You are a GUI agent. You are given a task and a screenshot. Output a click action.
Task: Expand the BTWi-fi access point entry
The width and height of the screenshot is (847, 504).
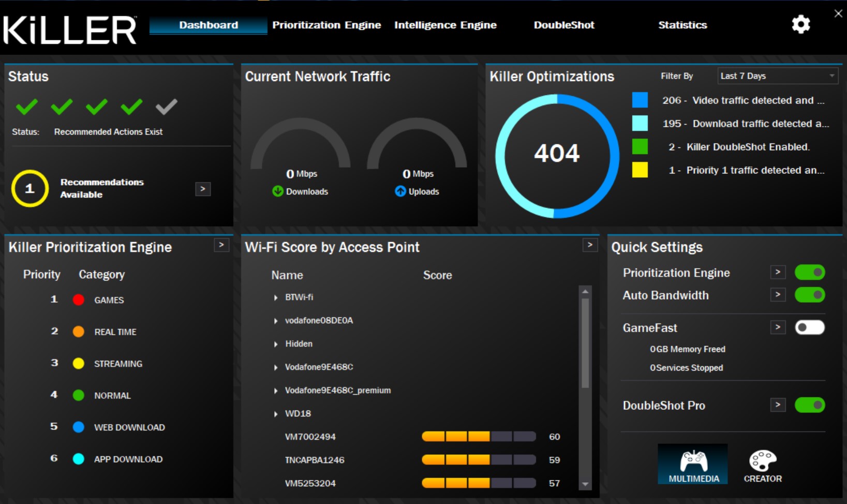click(275, 297)
